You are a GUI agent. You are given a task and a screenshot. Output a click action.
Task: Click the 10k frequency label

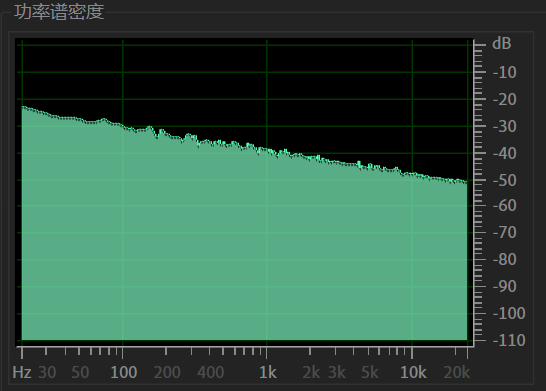click(413, 373)
